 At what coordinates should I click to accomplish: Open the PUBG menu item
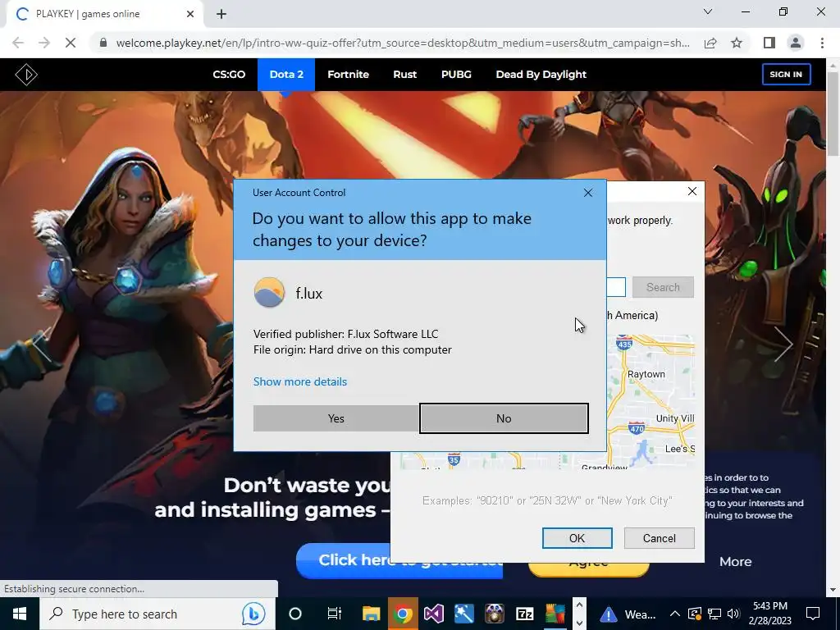456,75
